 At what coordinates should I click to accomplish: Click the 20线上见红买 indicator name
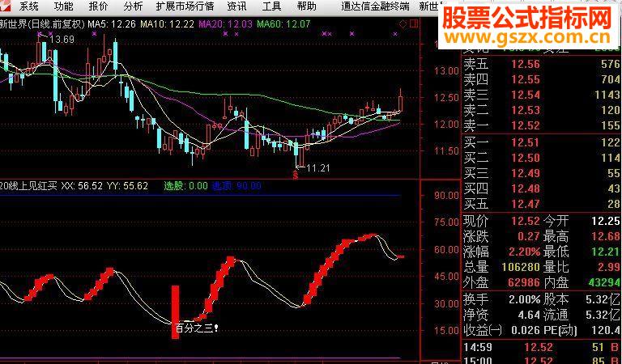(28, 186)
